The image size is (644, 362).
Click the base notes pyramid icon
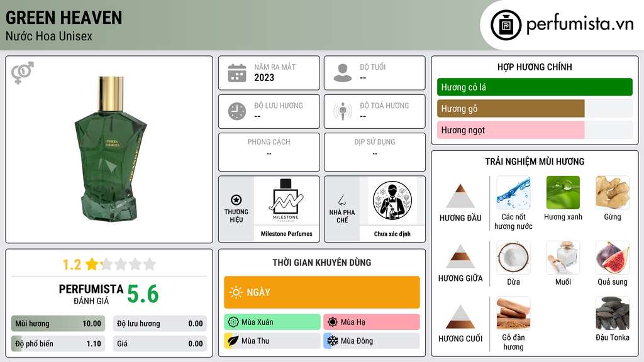460,317
